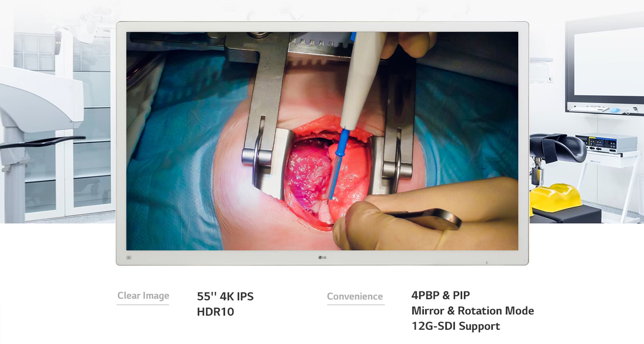Click the black padded arm rest
Screen dimensions: 644x344
pyautogui.click(x=559, y=146)
